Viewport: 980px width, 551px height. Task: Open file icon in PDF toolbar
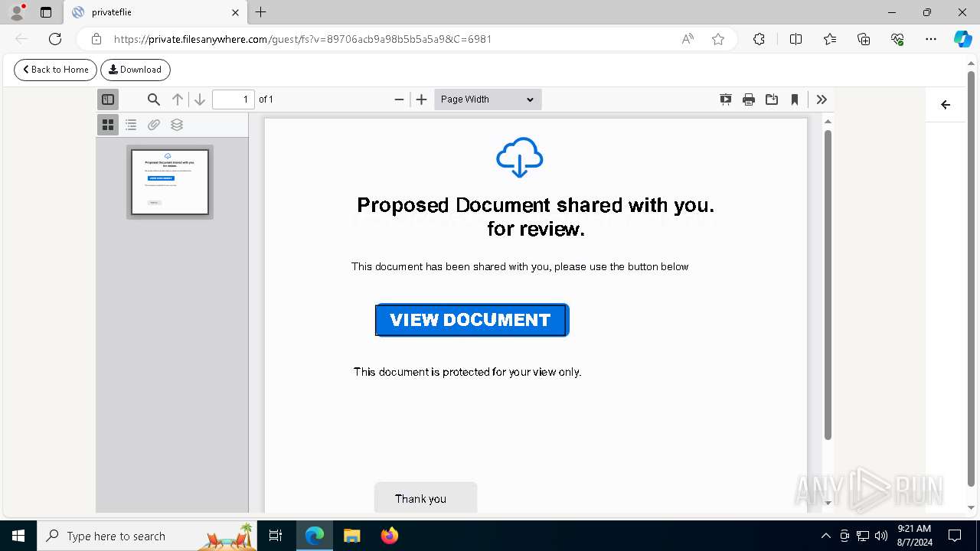pyautogui.click(x=772, y=99)
